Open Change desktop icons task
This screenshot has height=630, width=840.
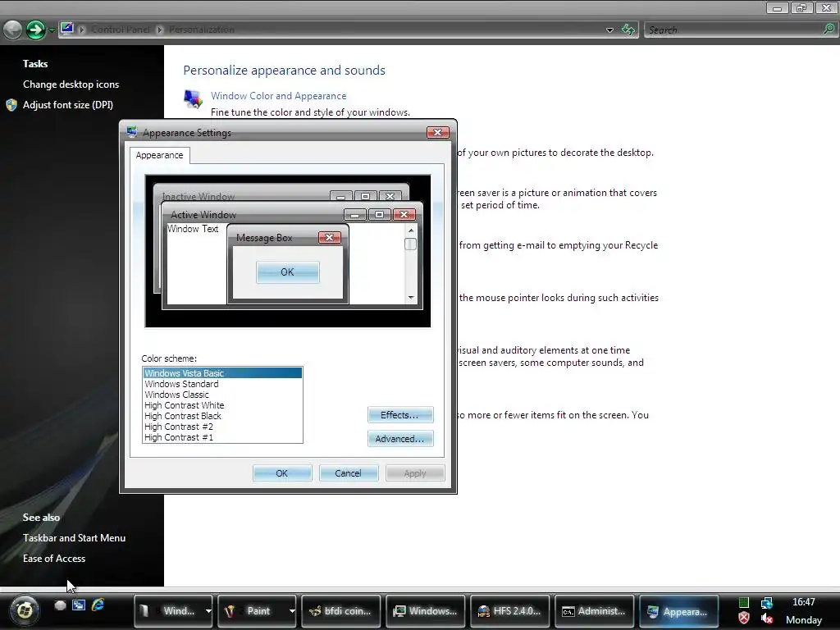pyautogui.click(x=71, y=84)
